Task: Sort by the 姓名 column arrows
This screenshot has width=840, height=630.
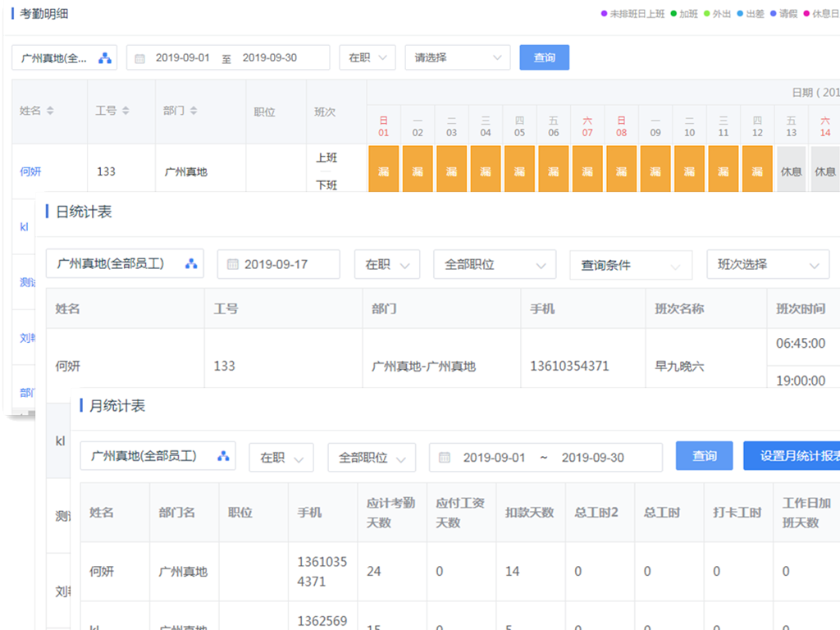Action: pos(51,112)
